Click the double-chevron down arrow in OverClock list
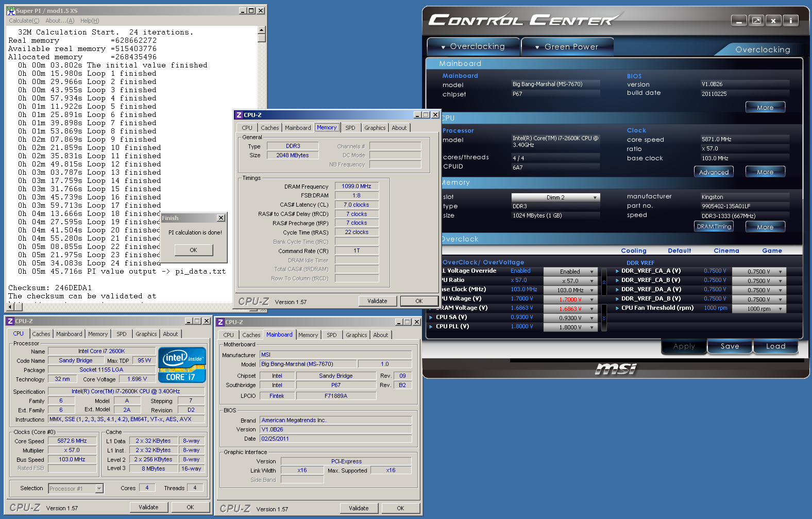Viewport: 812px width, 519px height. coord(604,318)
